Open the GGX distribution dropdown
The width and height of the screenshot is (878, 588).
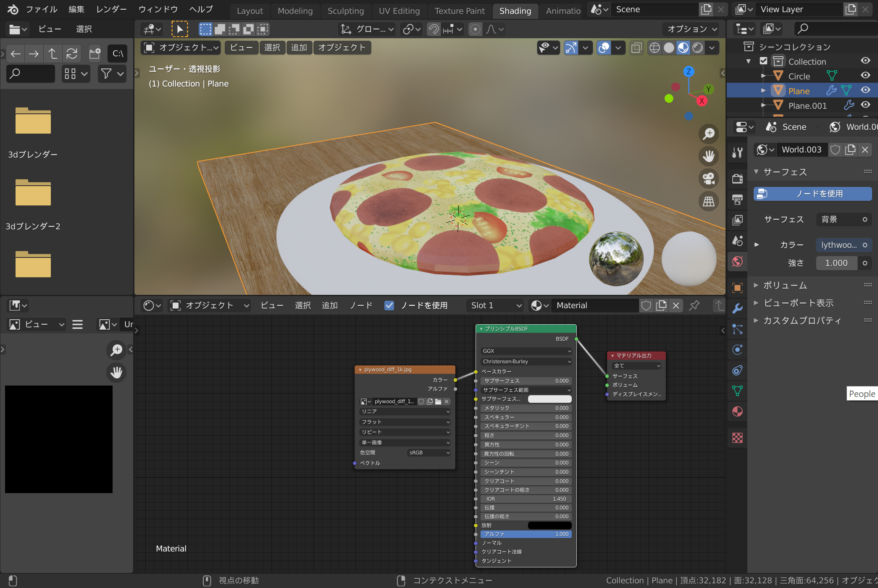(x=526, y=351)
